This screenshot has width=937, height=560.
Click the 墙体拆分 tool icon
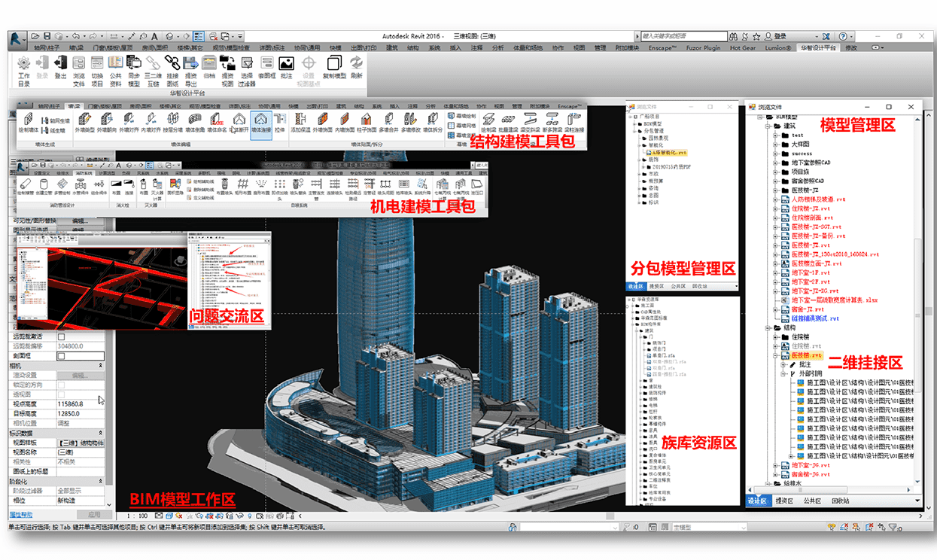[433, 120]
